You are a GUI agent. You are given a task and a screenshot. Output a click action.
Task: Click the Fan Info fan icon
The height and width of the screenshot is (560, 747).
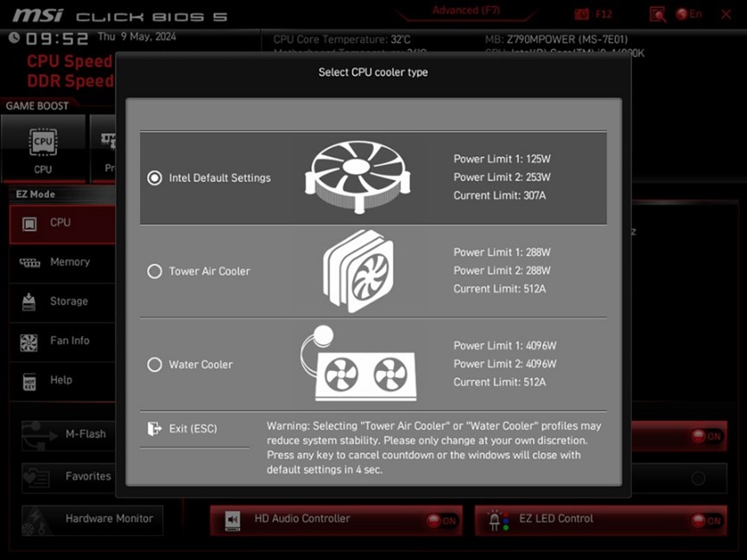[x=29, y=343]
